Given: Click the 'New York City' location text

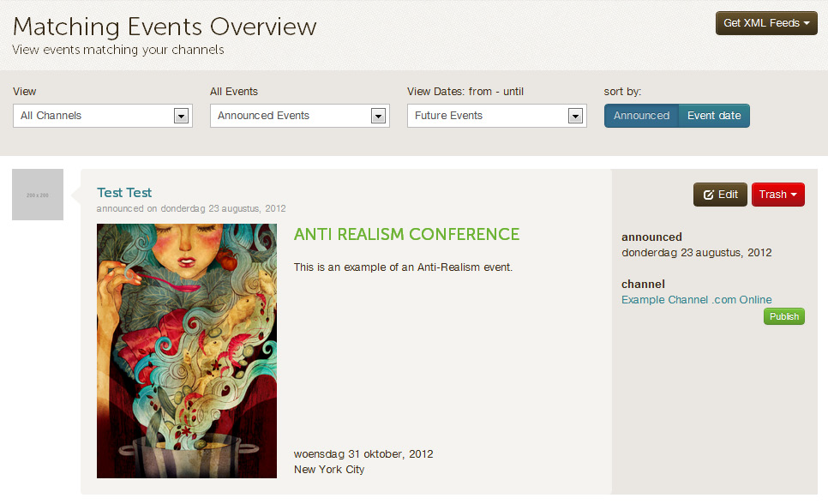Looking at the screenshot, I should 329,469.
